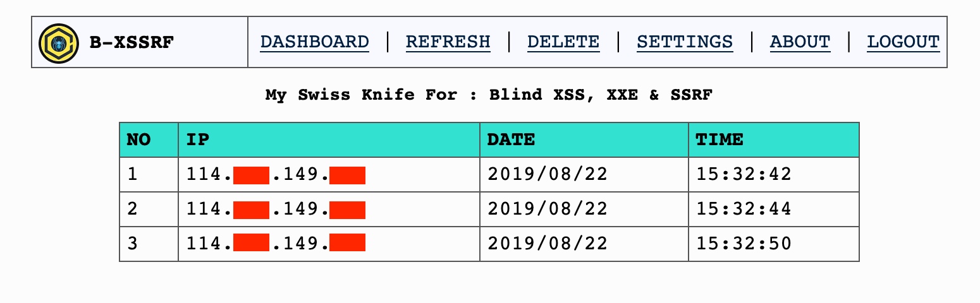The image size is (980, 303).
Task: Click the REFRESH link
Action: click(448, 42)
